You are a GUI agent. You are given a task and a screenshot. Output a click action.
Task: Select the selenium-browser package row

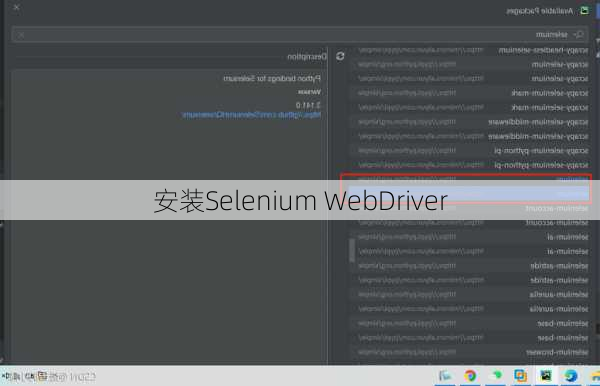[470, 352]
